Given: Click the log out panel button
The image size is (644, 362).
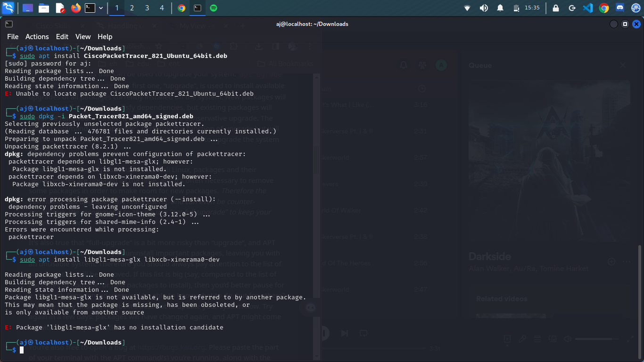Looking at the screenshot, I should (572, 8).
